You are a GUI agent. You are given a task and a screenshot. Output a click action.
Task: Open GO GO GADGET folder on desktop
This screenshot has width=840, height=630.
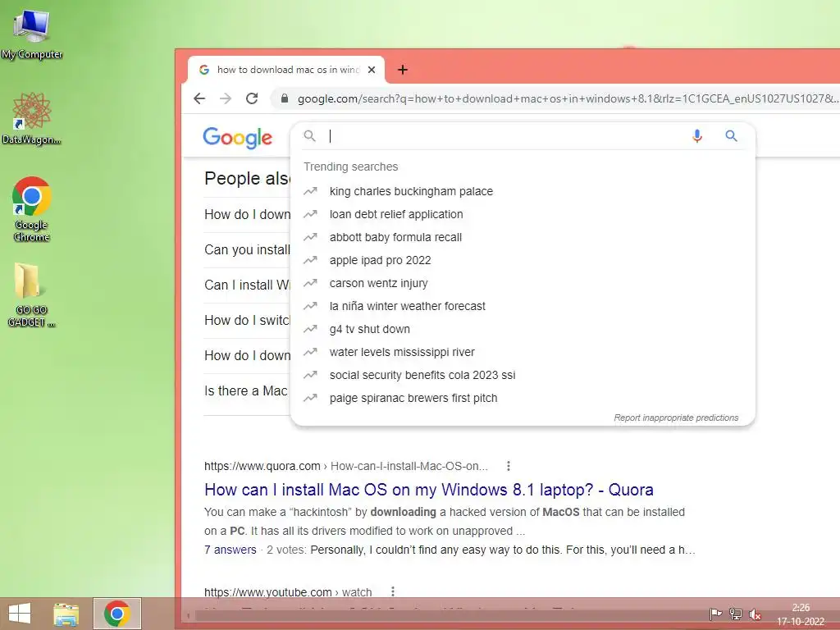(31, 294)
